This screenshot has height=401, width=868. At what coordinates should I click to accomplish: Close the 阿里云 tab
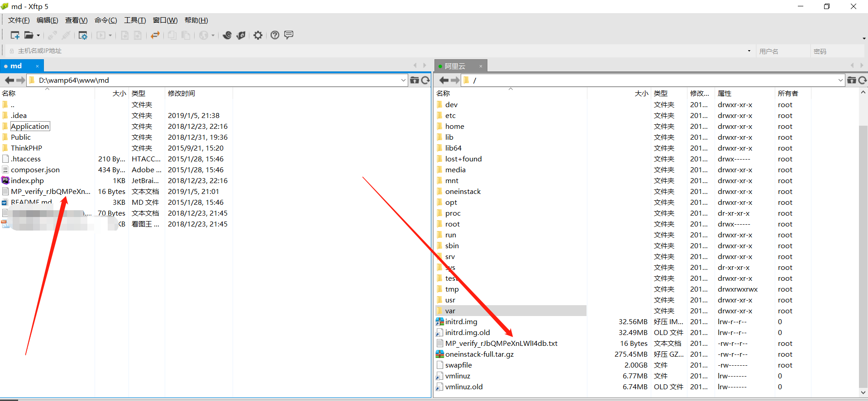[x=481, y=66]
